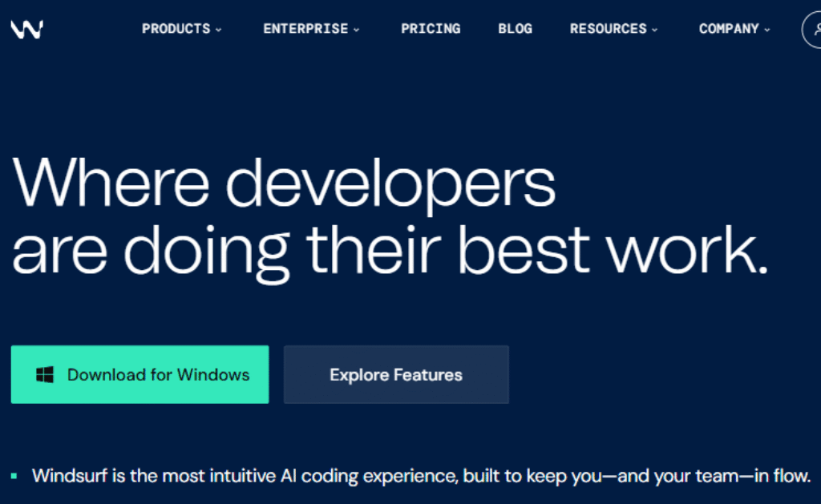Click the green square bullet before the tagline

coord(14,476)
